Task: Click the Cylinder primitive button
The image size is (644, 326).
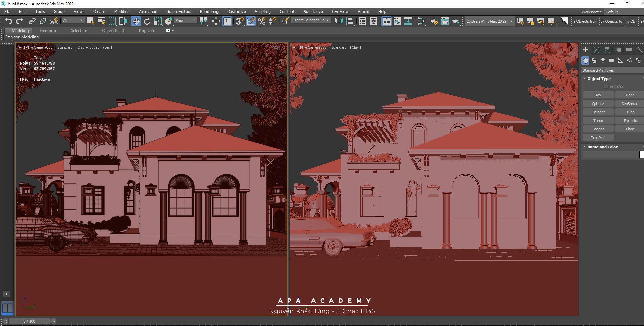Action: tap(598, 112)
